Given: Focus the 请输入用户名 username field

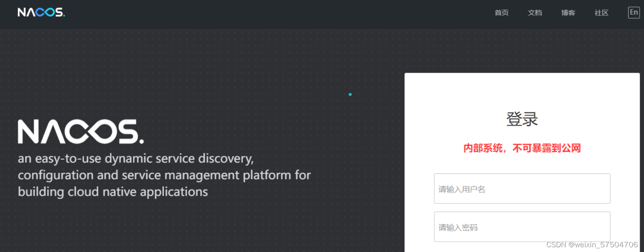Looking at the screenshot, I should pos(522,188).
